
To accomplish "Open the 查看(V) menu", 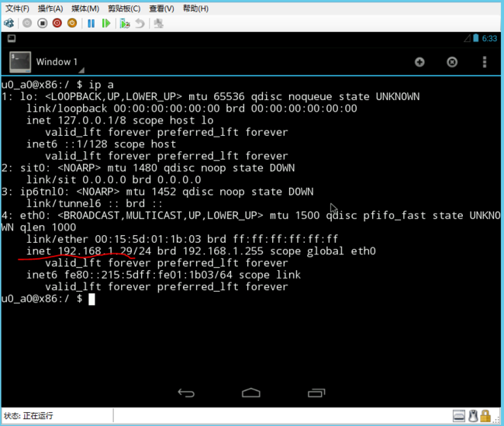I will pos(161,9).
